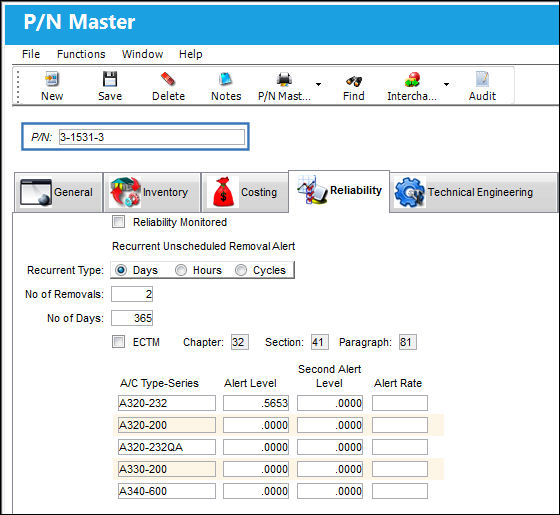
Task: Click A320-232QA Second Alert Level cell
Action: [330, 447]
